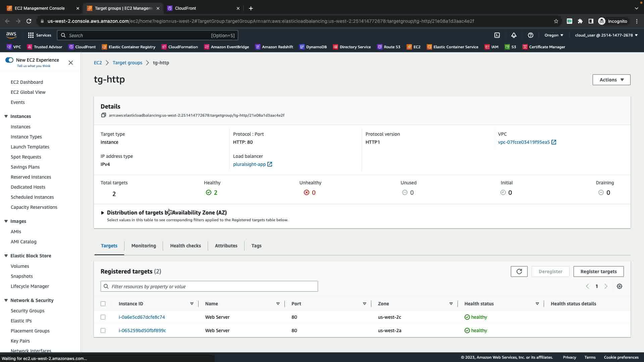Toggle the New EC2 Experience switch
644x362 pixels.
[9, 60]
